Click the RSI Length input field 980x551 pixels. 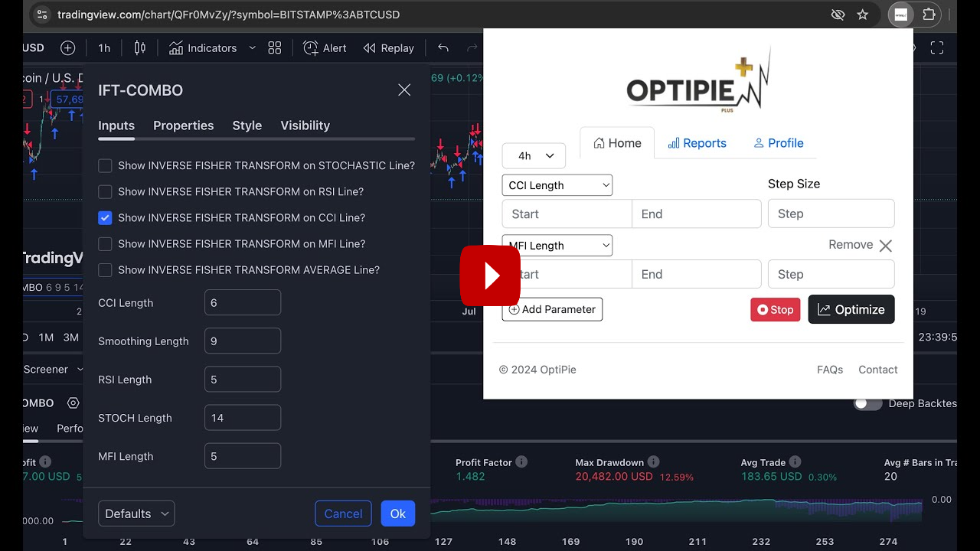tap(243, 379)
